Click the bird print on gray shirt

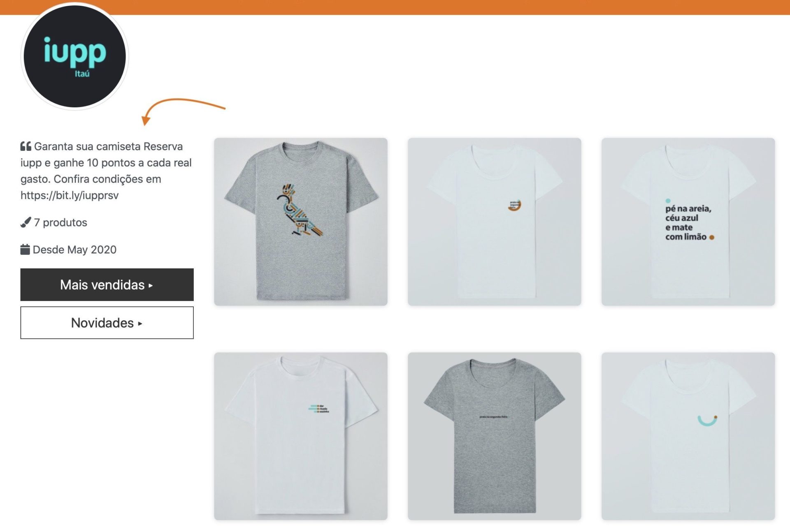(300, 210)
